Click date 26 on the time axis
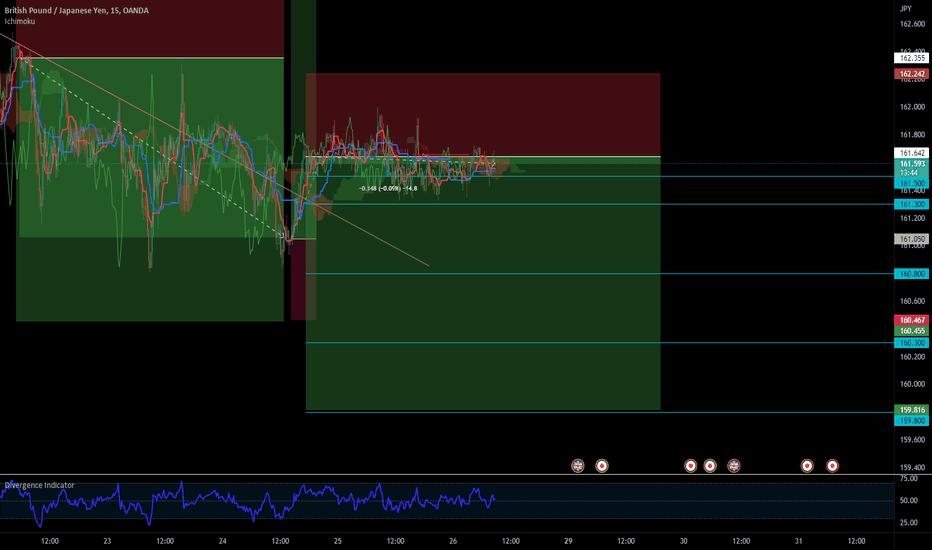The width and height of the screenshot is (932, 550). pyautogui.click(x=453, y=541)
